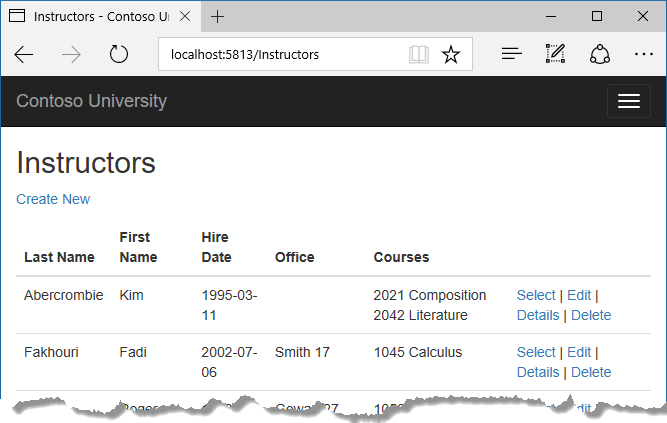Click the browser Back arrow
667x423 pixels.
[24, 55]
